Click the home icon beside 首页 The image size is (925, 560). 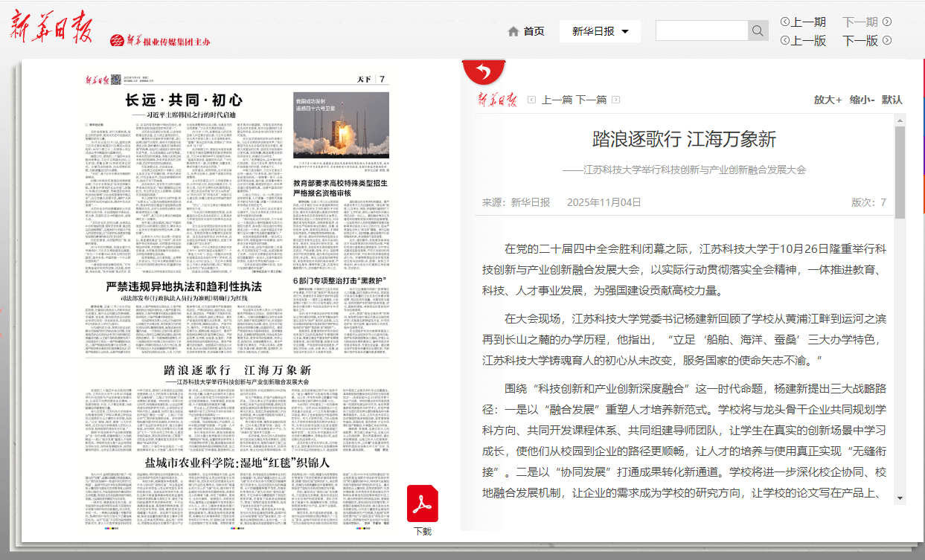pyautogui.click(x=513, y=31)
